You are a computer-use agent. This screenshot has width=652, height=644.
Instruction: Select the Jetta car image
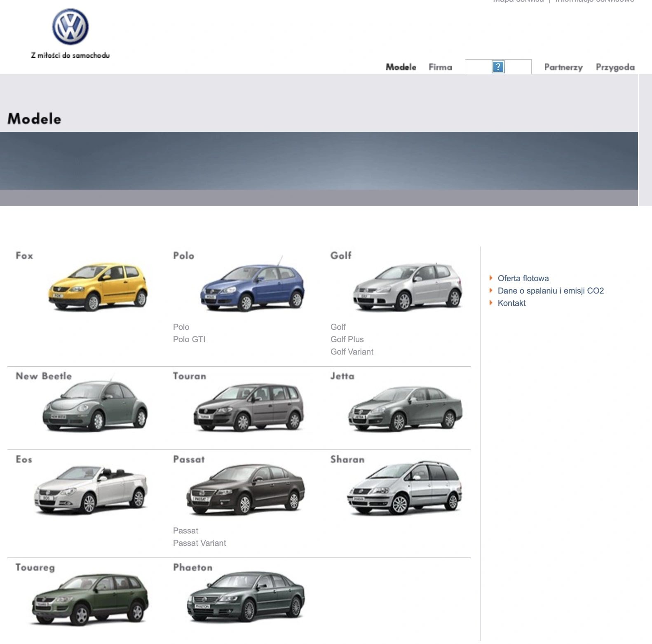(x=405, y=409)
